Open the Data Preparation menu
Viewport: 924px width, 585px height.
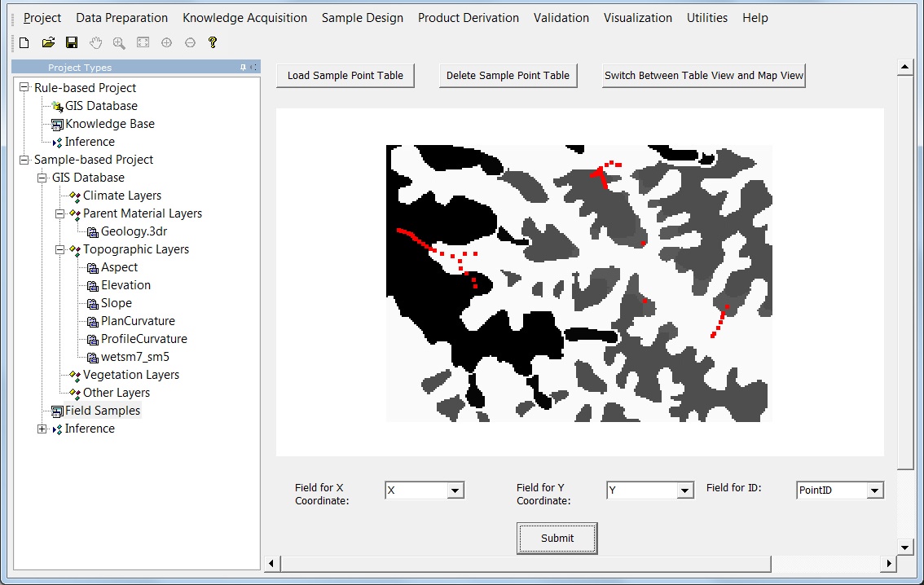tap(122, 18)
